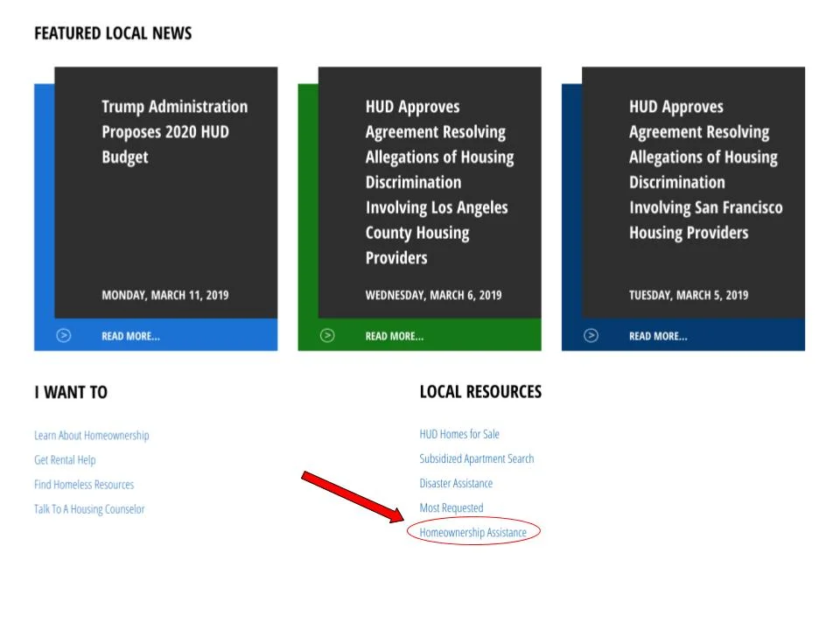Open Los Angeles County Housing Providers headline

[439, 182]
